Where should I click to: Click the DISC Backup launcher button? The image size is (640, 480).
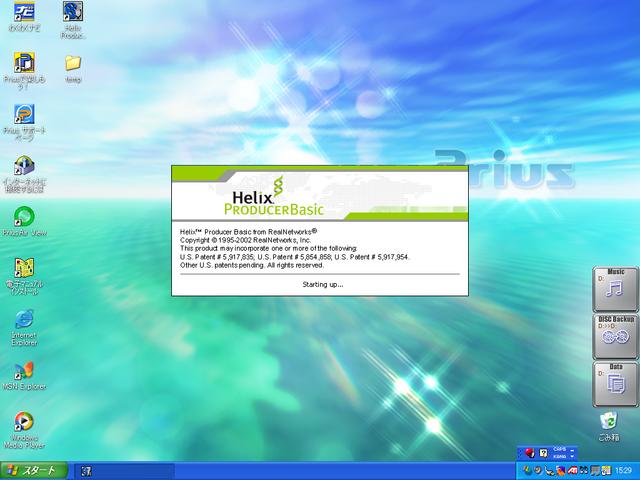[615, 336]
